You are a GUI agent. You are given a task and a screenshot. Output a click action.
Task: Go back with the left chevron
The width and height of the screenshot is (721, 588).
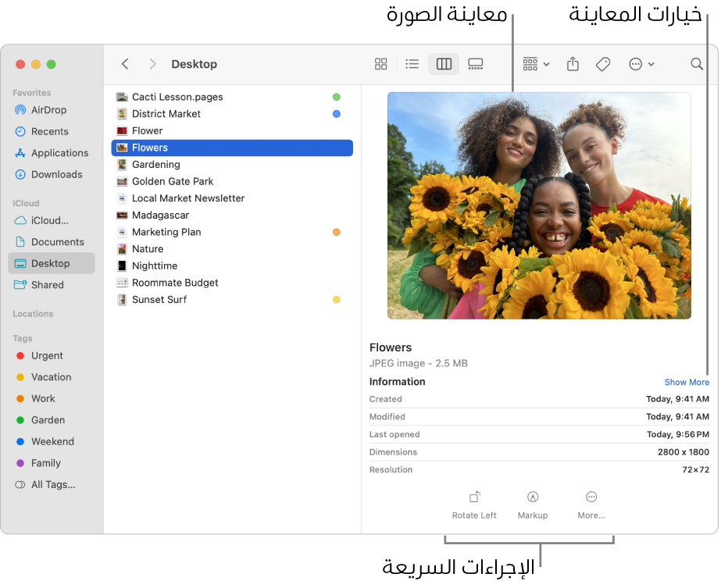click(x=125, y=64)
